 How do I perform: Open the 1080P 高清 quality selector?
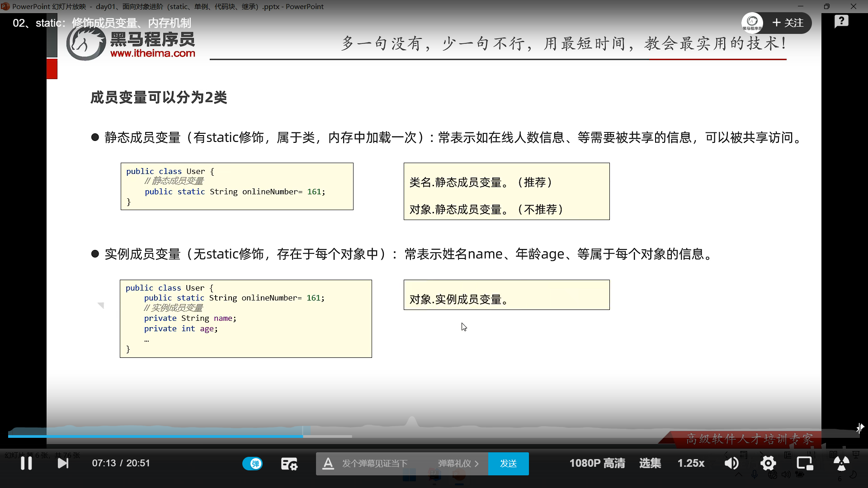(x=597, y=463)
